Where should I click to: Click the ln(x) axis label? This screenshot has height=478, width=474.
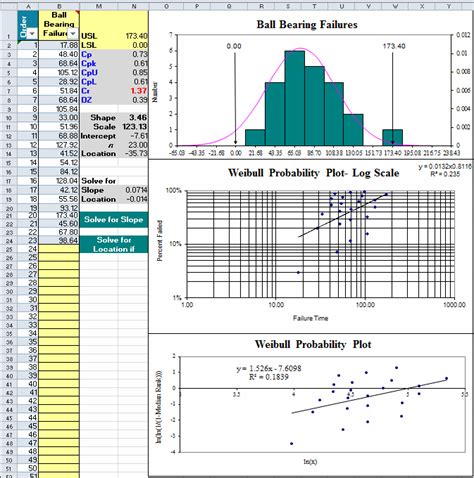point(310,462)
